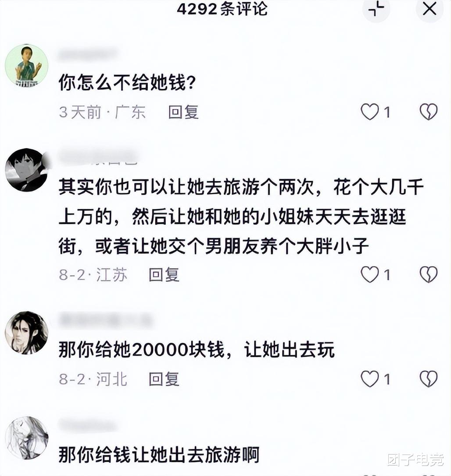
Task: Dislike the Guangdong comment with broken heart
Action: click(x=429, y=112)
